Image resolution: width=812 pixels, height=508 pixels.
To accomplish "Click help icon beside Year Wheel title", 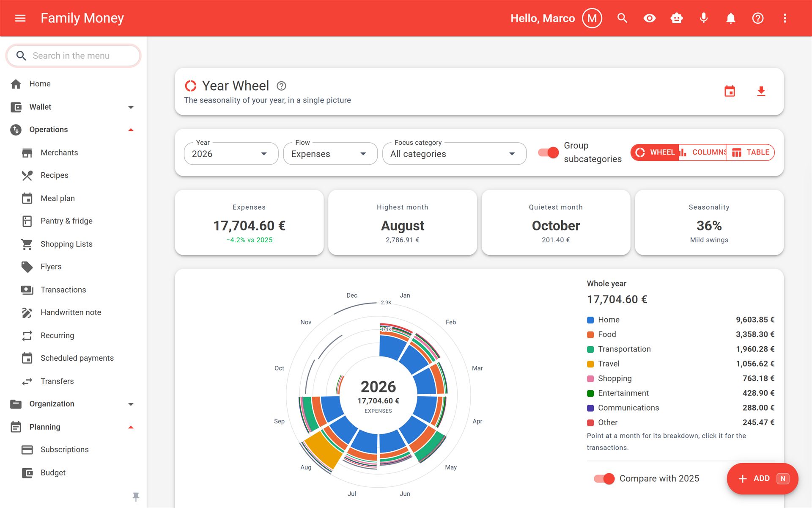I will click(281, 86).
